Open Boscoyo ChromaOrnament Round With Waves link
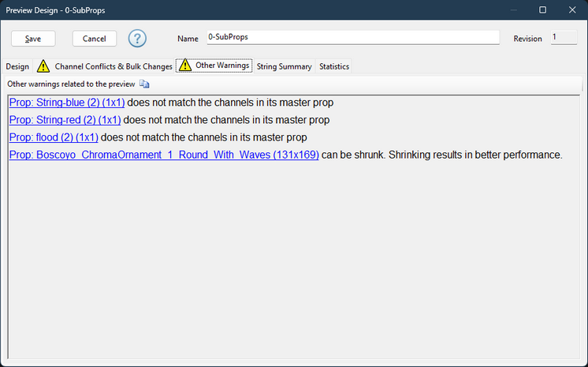588x367 pixels. point(164,155)
